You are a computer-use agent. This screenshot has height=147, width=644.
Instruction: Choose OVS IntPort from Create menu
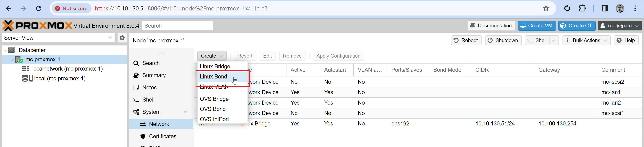click(222, 119)
